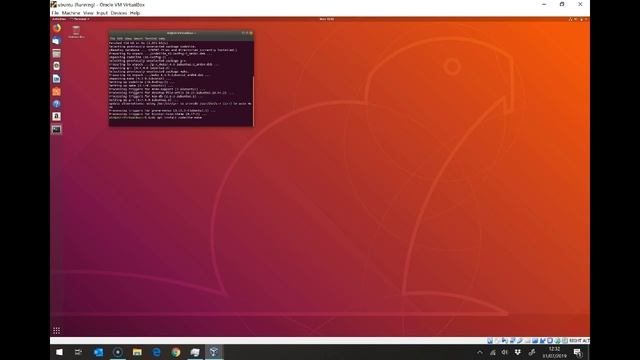Screen dimensions: 640x360
Task: Open LibreOffice Writer from the dock
Action: pos(57,78)
